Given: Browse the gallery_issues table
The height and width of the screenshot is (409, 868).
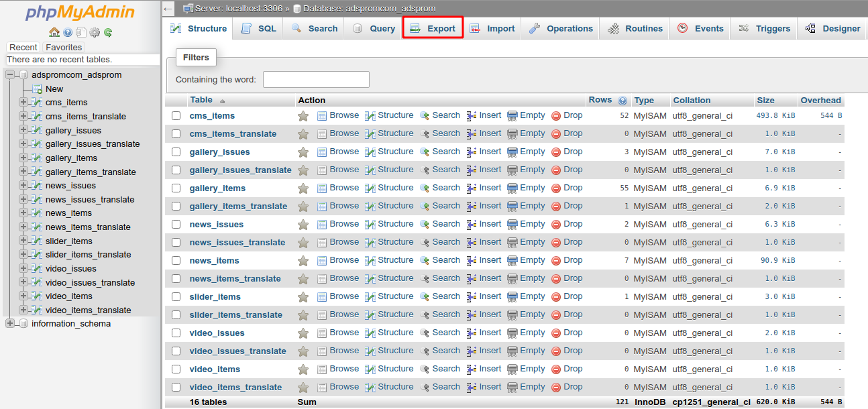Looking at the screenshot, I should pyautogui.click(x=338, y=152).
